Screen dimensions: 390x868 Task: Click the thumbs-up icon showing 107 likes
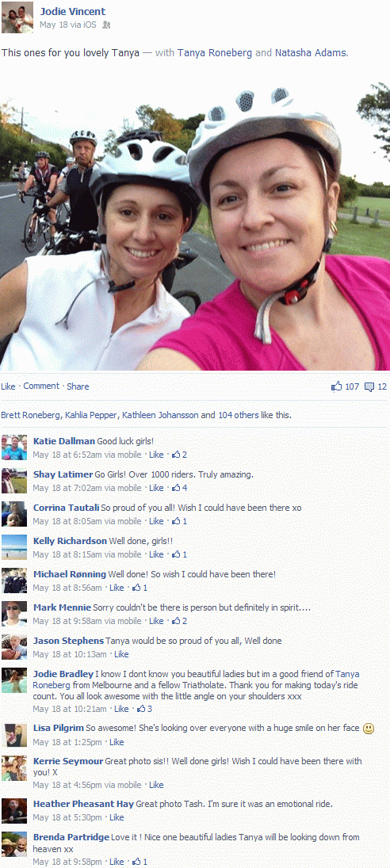336,386
